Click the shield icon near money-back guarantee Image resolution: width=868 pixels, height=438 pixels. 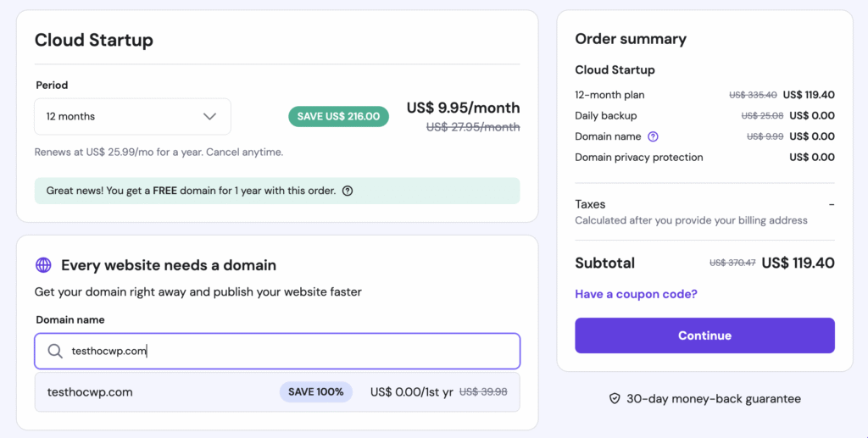click(615, 398)
